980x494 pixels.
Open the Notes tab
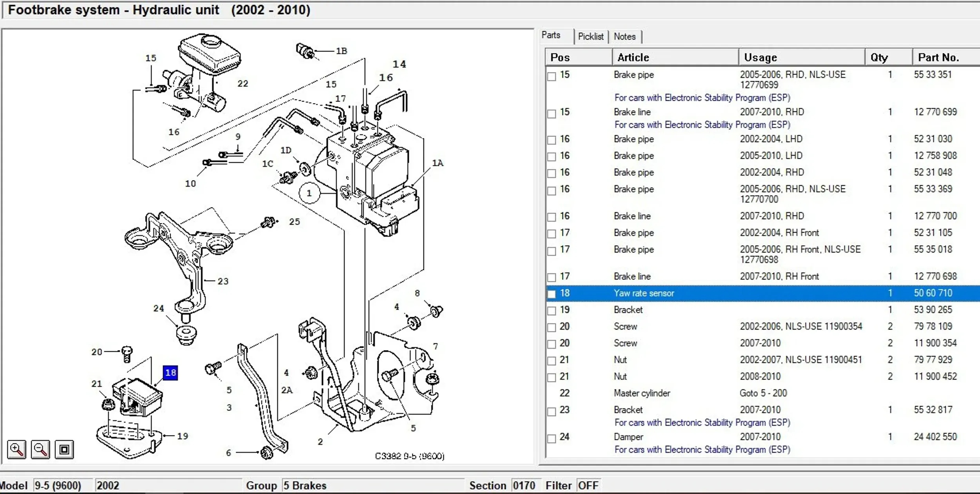(624, 36)
